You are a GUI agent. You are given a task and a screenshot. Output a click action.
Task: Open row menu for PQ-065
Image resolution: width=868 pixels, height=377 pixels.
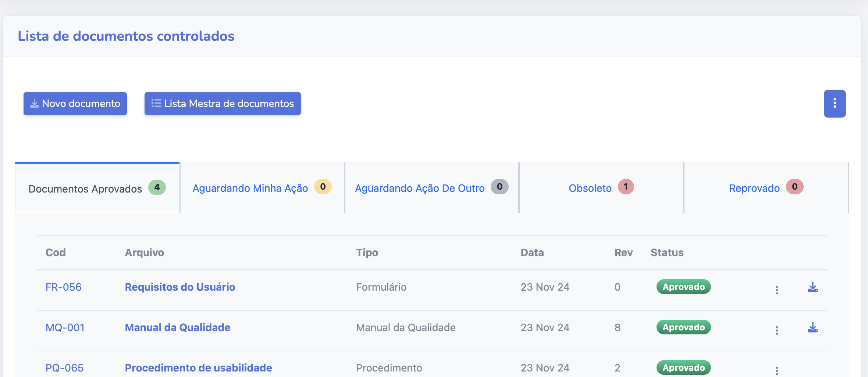pyautogui.click(x=777, y=370)
